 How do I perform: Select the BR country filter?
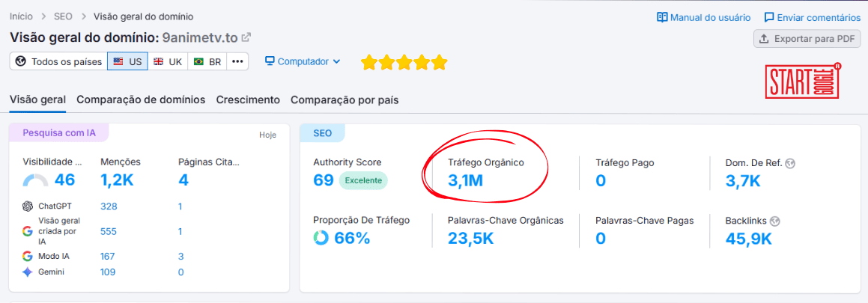pyautogui.click(x=207, y=62)
